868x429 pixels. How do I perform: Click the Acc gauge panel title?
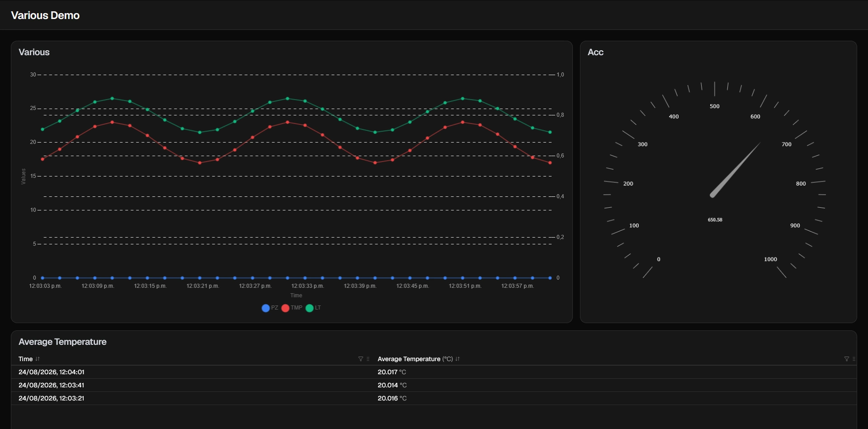595,52
